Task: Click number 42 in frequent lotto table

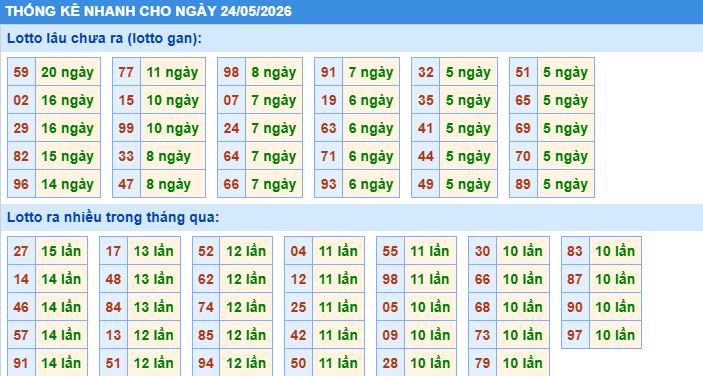Action: point(298,335)
